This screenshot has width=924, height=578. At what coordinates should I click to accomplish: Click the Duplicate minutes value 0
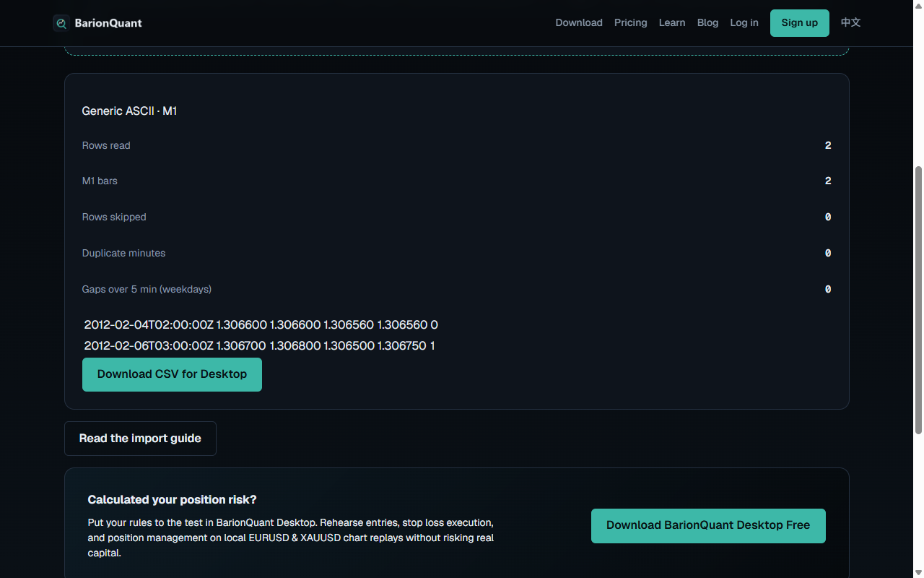pyautogui.click(x=828, y=254)
